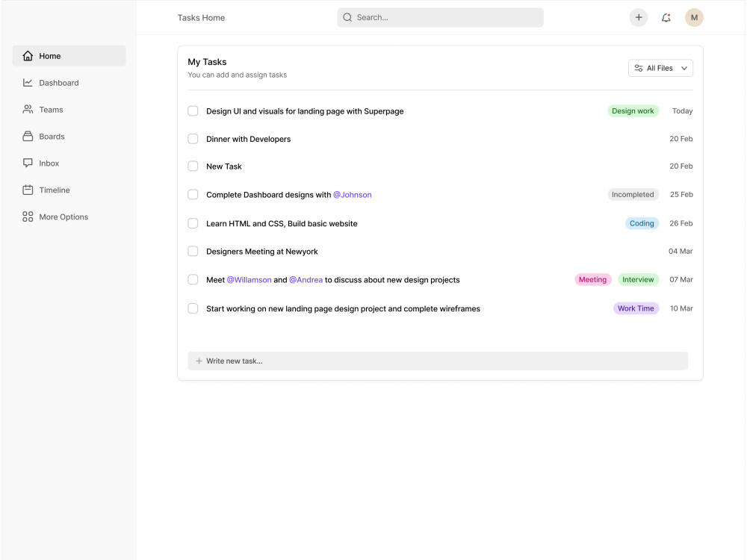The image size is (747, 560).
Task: Click You can add and assign tasks subtitle
Action: pos(238,75)
